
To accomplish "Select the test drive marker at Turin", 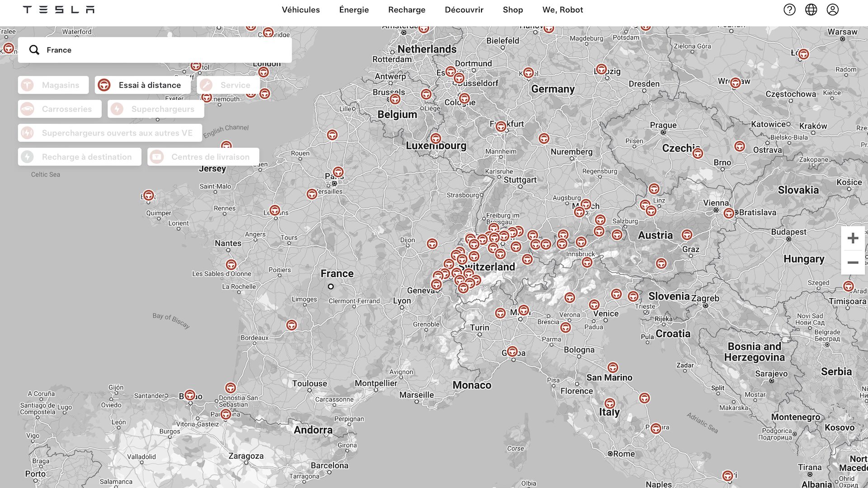I will [500, 313].
